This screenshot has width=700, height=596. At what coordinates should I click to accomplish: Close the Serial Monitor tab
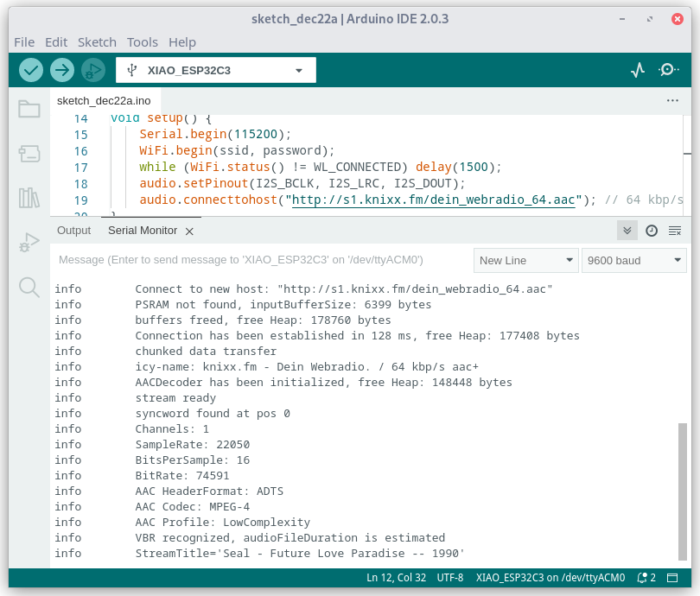pos(189,231)
